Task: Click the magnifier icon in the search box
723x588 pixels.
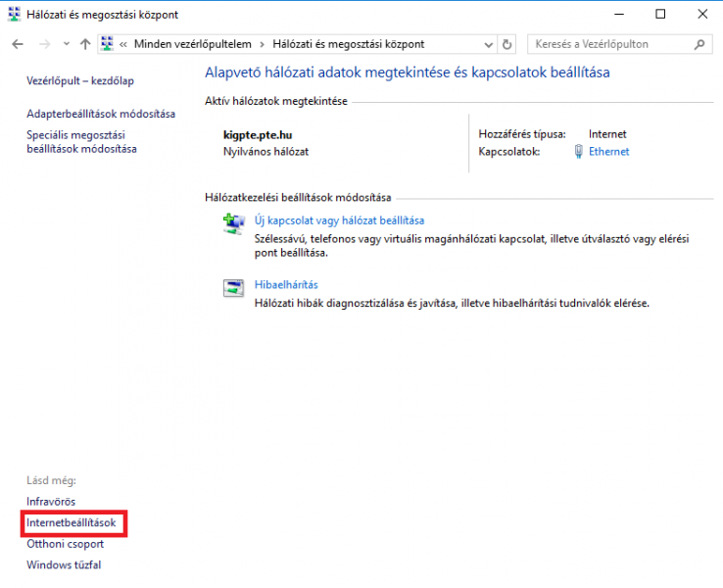Action: pos(699,45)
